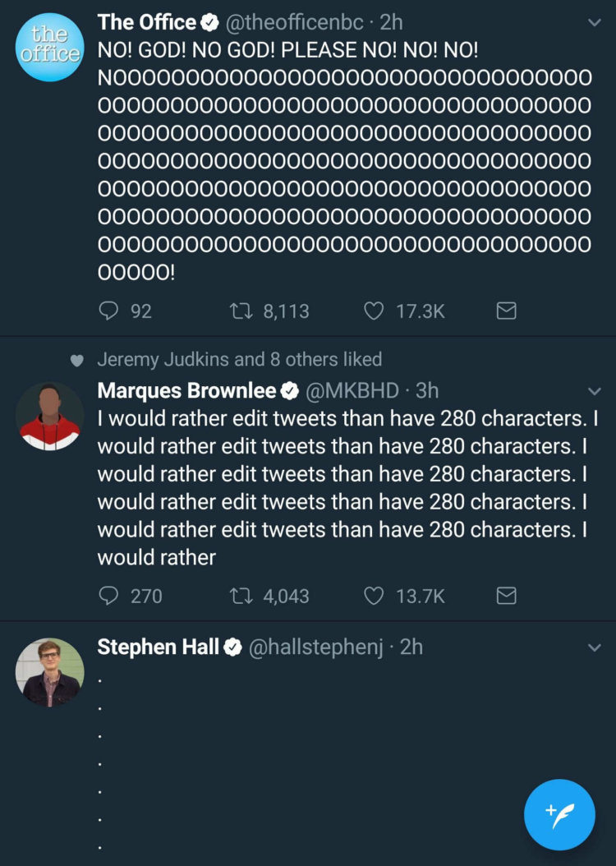Share Marques Brownlee's tweet via message
This screenshot has width=616, height=866.
pyautogui.click(x=507, y=596)
